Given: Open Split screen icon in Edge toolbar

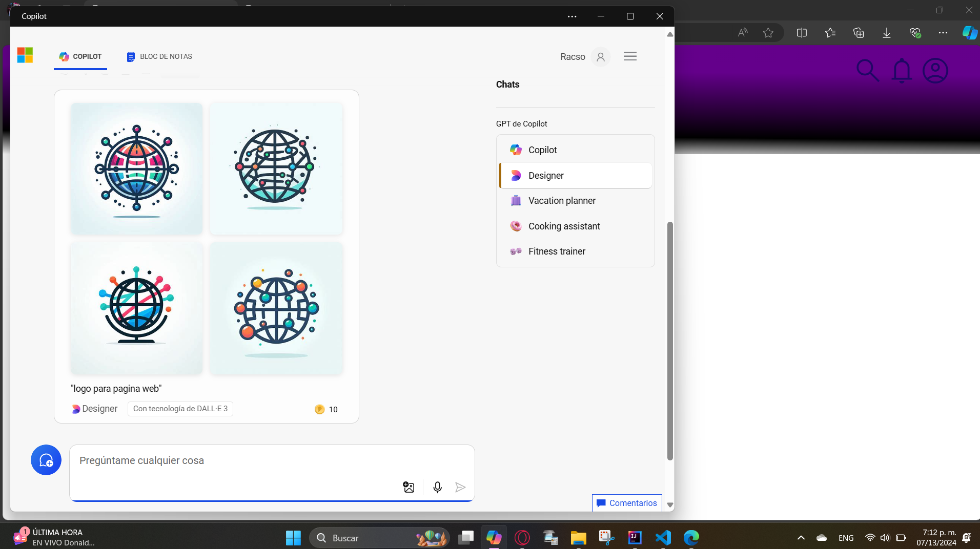Looking at the screenshot, I should click(802, 33).
